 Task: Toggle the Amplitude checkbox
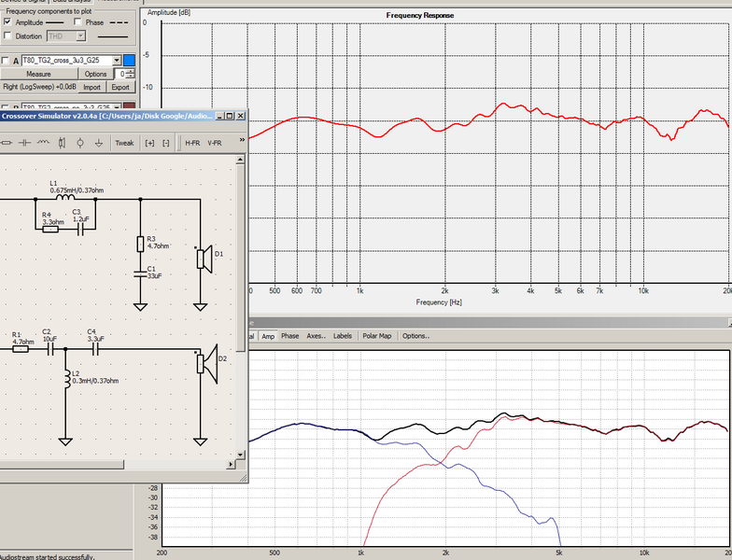pyautogui.click(x=7, y=21)
